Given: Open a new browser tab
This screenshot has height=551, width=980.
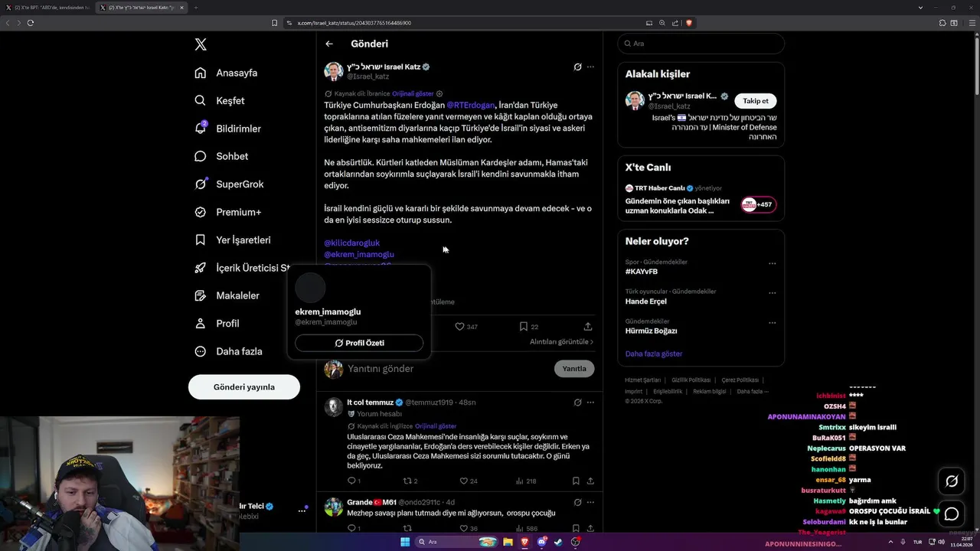Looking at the screenshot, I should 196,8.
